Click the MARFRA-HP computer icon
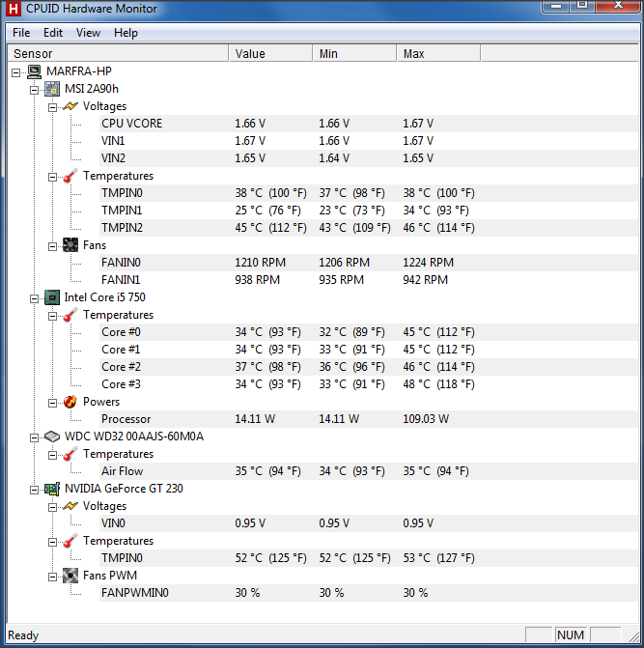 click(x=35, y=71)
